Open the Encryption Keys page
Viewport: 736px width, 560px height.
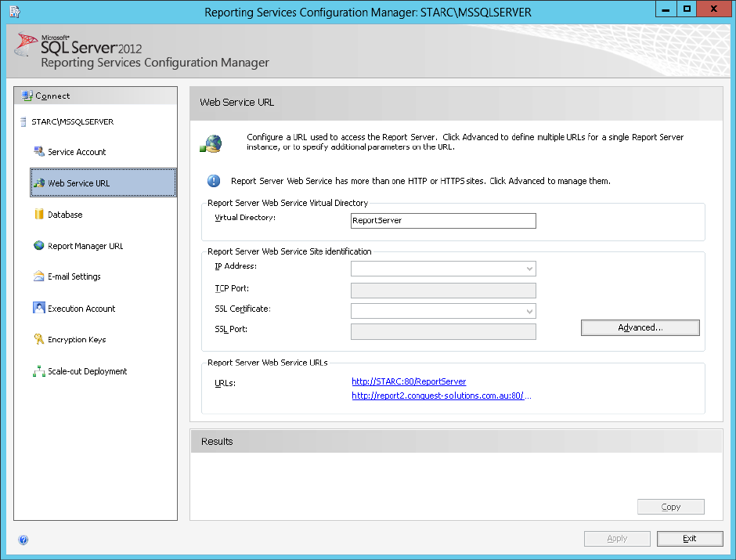(77, 339)
